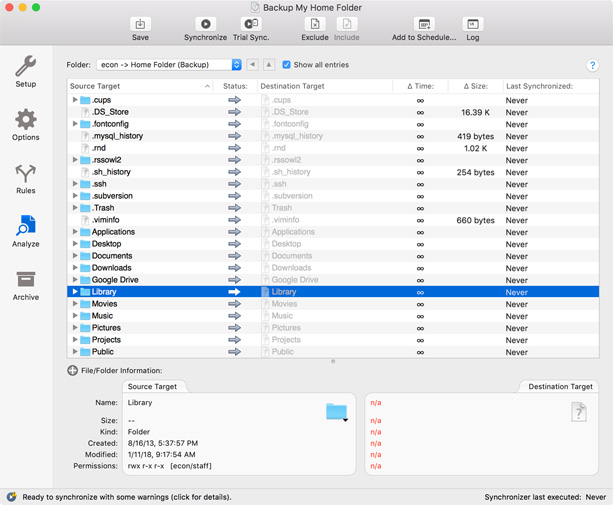This screenshot has height=505, width=613.
Task: Go back with the left arrow button
Action: tap(253, 64)
